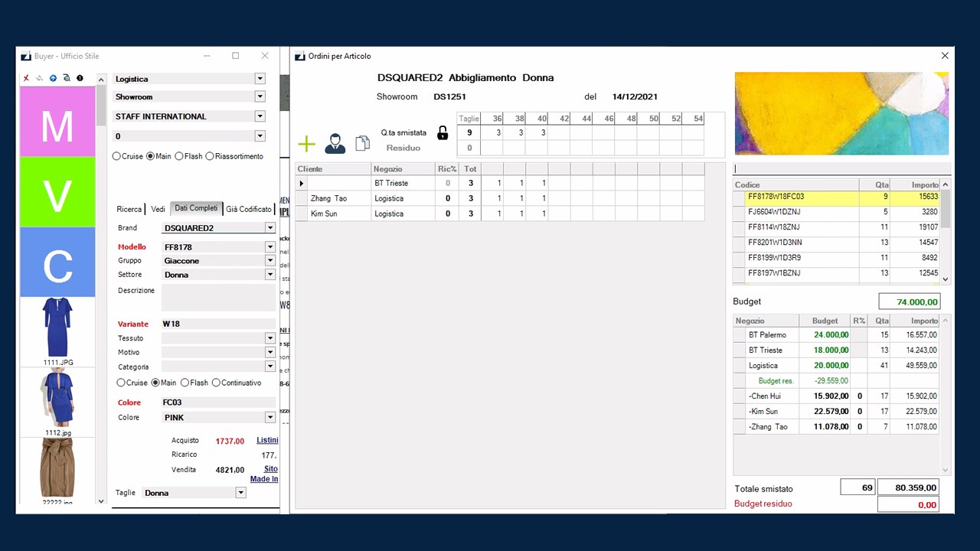Image resolution: width=980 pixels, height=551 pixels.
Task: Select the Continuativo radio option
Action: tap(216, 383)
